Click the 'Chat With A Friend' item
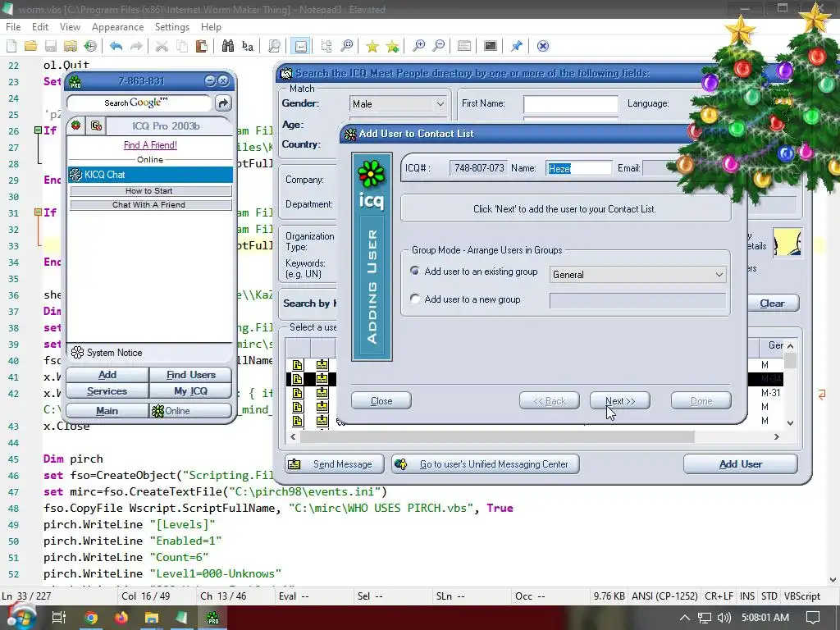 [x=151, y=204]
